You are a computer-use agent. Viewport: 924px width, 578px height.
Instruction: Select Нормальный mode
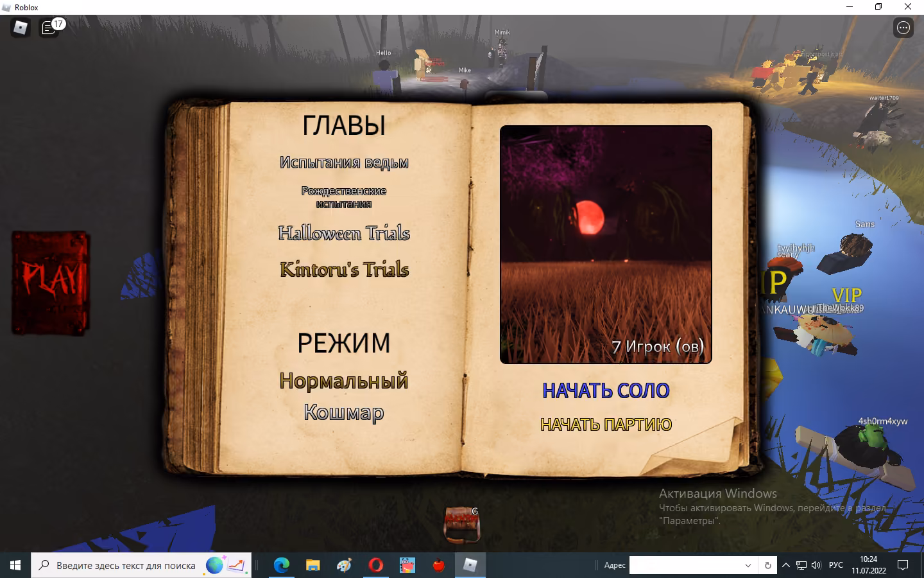pyautogui.click(x=344, y=381)
